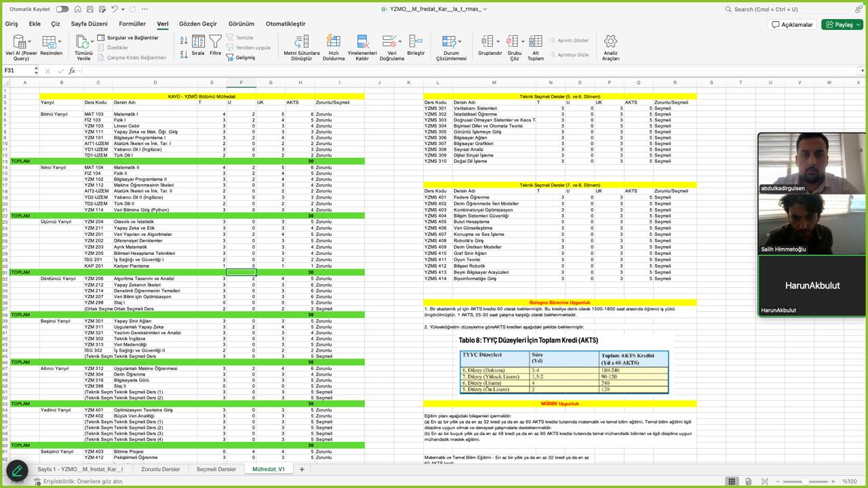Open the Ekle ribbon tab
868x488 pixels.
35,24
